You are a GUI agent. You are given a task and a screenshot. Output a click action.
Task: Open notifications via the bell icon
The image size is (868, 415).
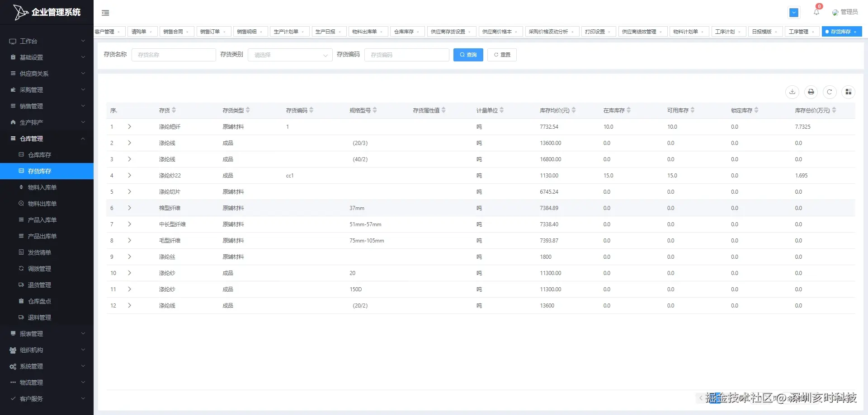click(816, 12)
